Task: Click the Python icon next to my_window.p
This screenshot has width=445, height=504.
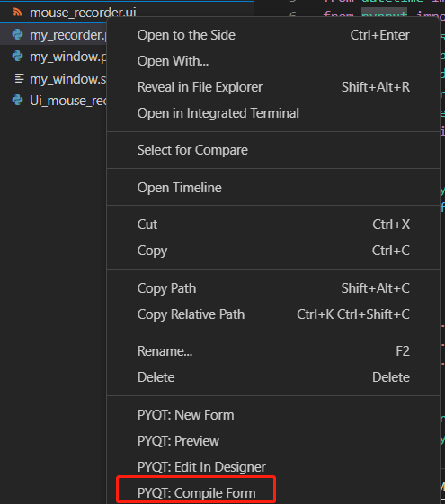Action: [17, 57]
